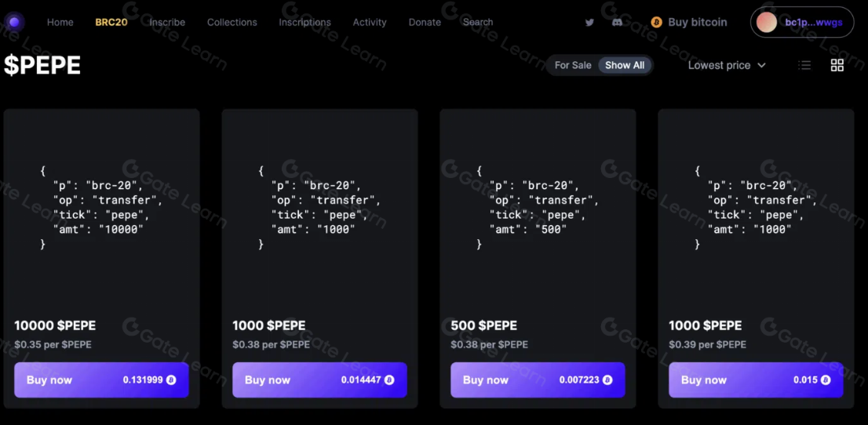The width and height of the screenshot is (868, 425).
Task: Expand the Lowest price sort dropdown
Action: pyautogui.click(x=726, y=65)
